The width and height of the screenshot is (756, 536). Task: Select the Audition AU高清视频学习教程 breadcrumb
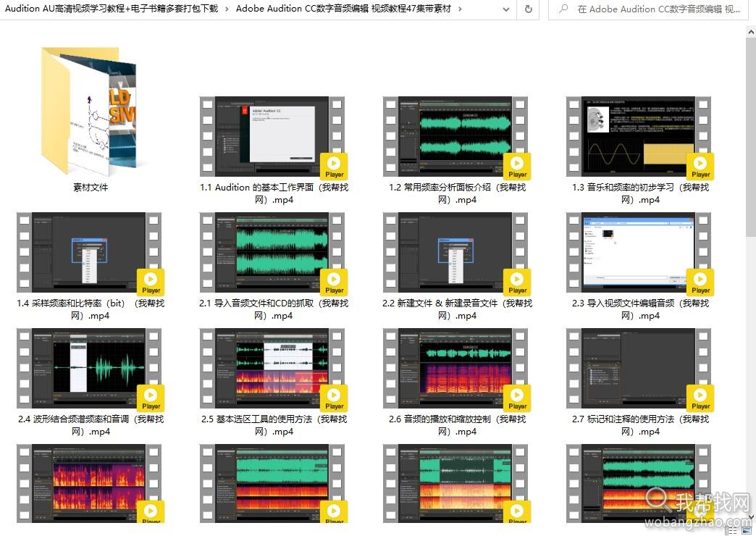[112, 9]
